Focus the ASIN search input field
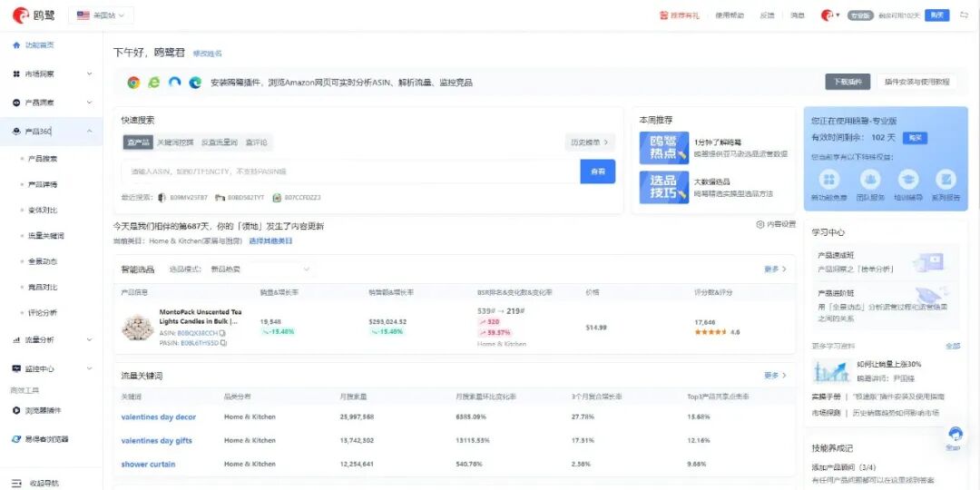The image size is (980, 490). pyautogui.click(x=350, y=171)
